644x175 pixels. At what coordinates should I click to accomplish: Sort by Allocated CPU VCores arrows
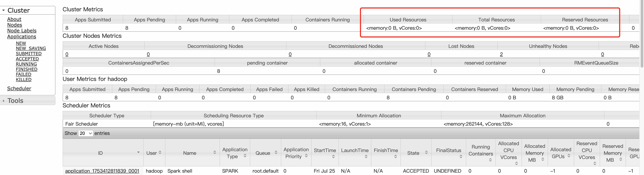pos(516,164)
